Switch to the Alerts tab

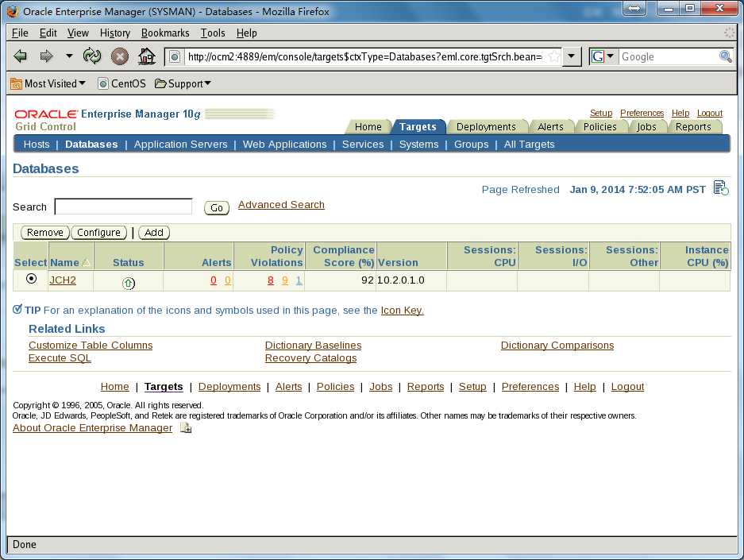(550, 127)
